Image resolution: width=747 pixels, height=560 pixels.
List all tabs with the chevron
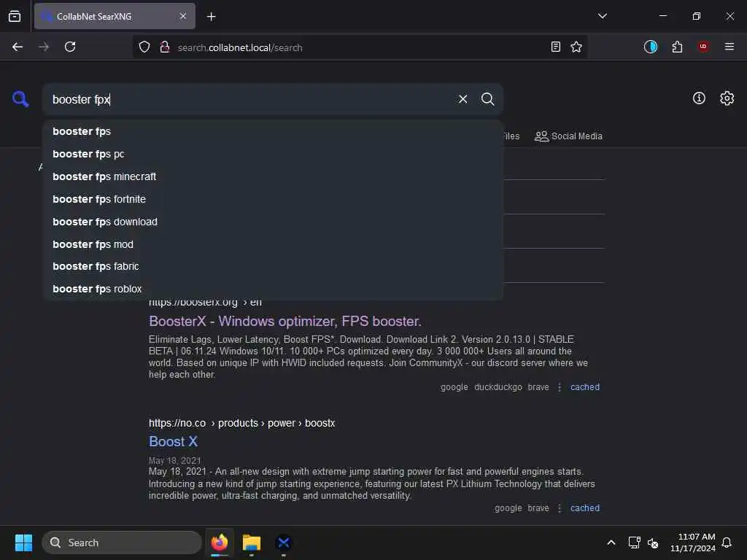pos(602,16)
